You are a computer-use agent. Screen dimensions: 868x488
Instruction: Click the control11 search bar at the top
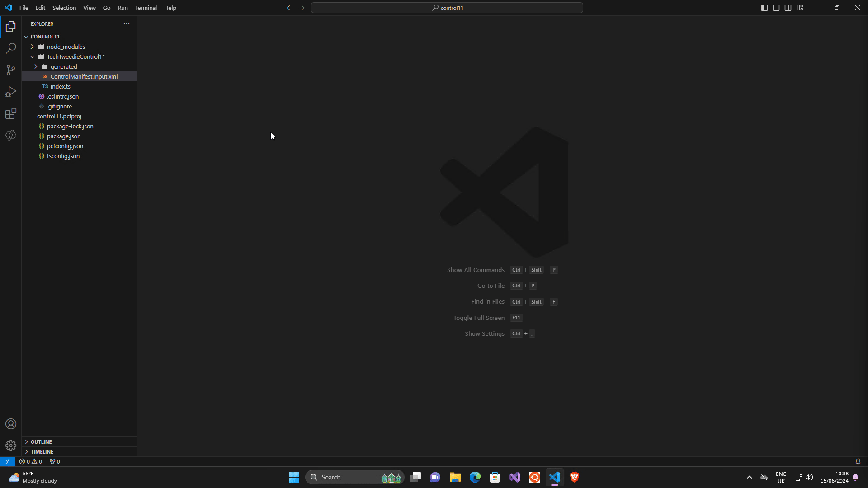pyautogui.click(x=447, y=8)
